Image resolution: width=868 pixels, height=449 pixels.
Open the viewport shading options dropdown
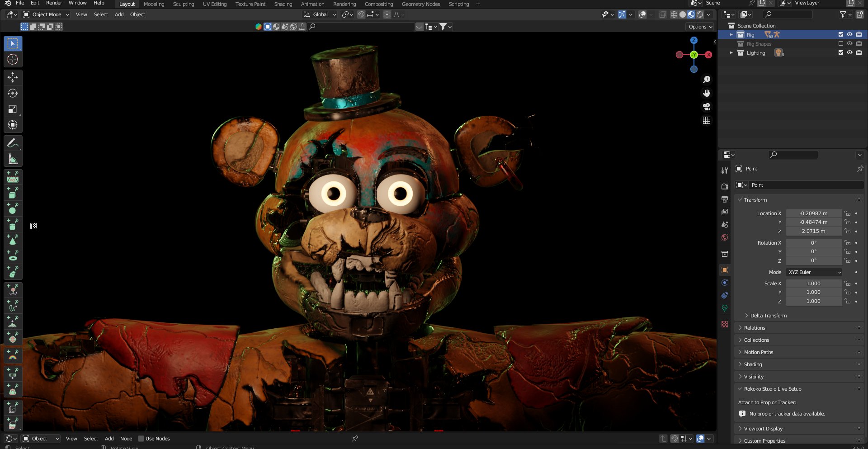[708, 14]
